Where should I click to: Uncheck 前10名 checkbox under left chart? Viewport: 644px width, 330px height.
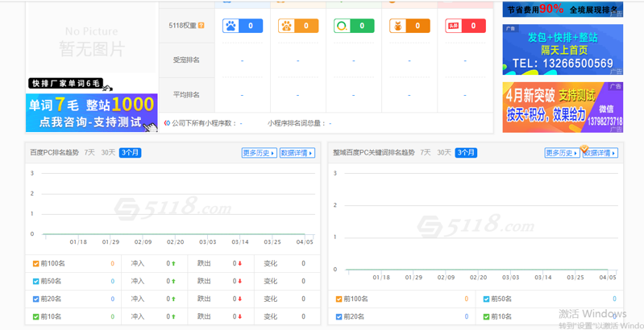tap(35, 317)
